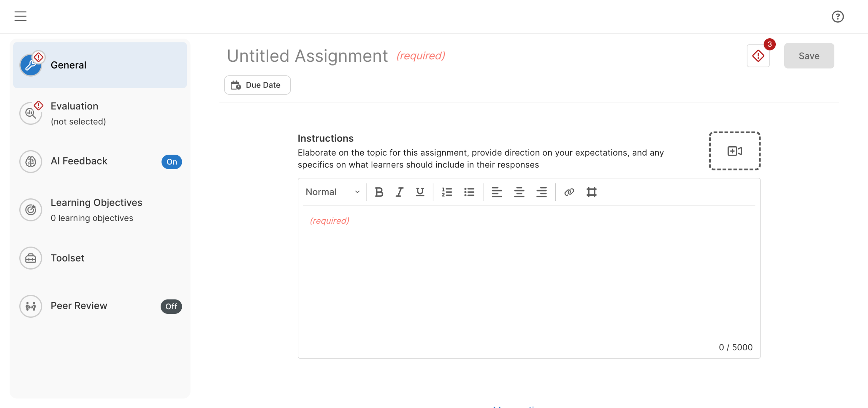The height and width of the screenshot is (408, 868).
Task: Insert a bulleted list
Action: (x=469, y=192)
